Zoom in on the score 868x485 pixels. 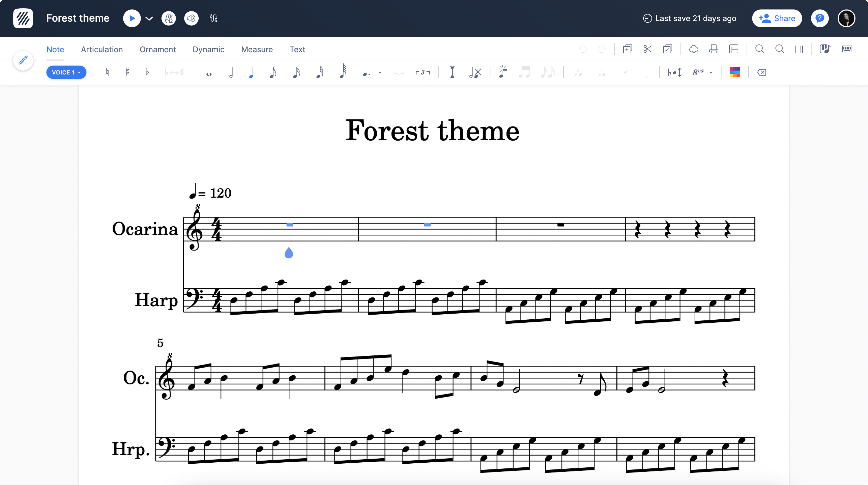760,49
